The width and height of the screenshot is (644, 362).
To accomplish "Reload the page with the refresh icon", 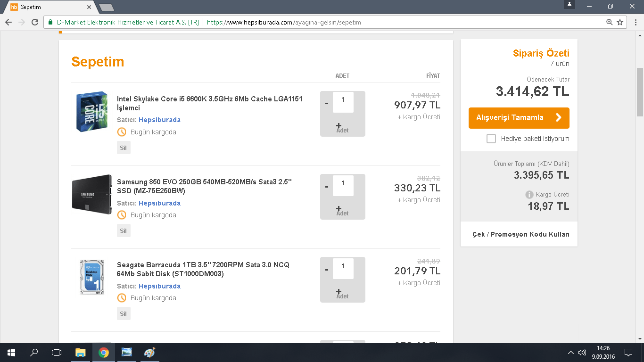I will 35,22.
